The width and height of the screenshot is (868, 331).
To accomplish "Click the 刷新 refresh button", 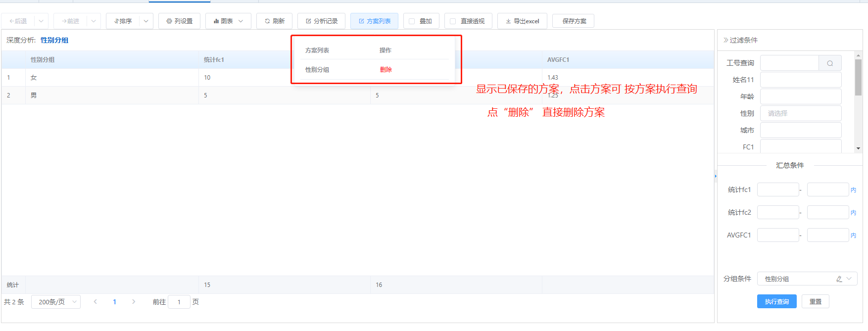I will [274, 21].
